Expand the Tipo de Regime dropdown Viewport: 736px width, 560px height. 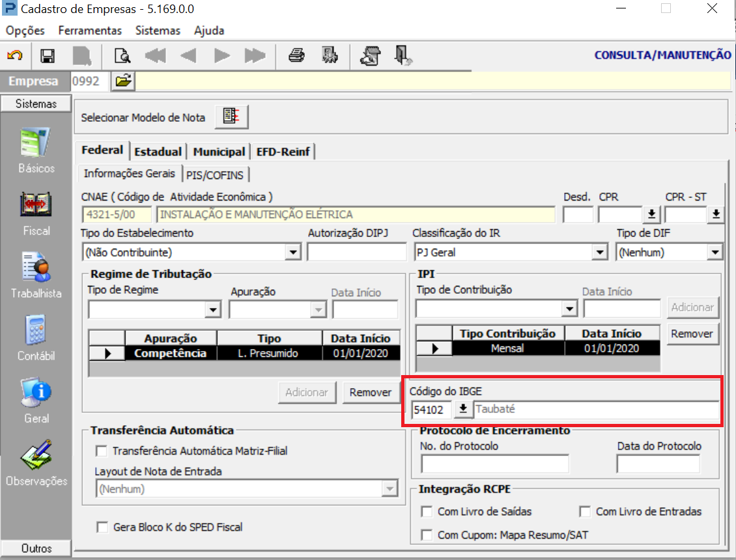[x=213, y=310]
